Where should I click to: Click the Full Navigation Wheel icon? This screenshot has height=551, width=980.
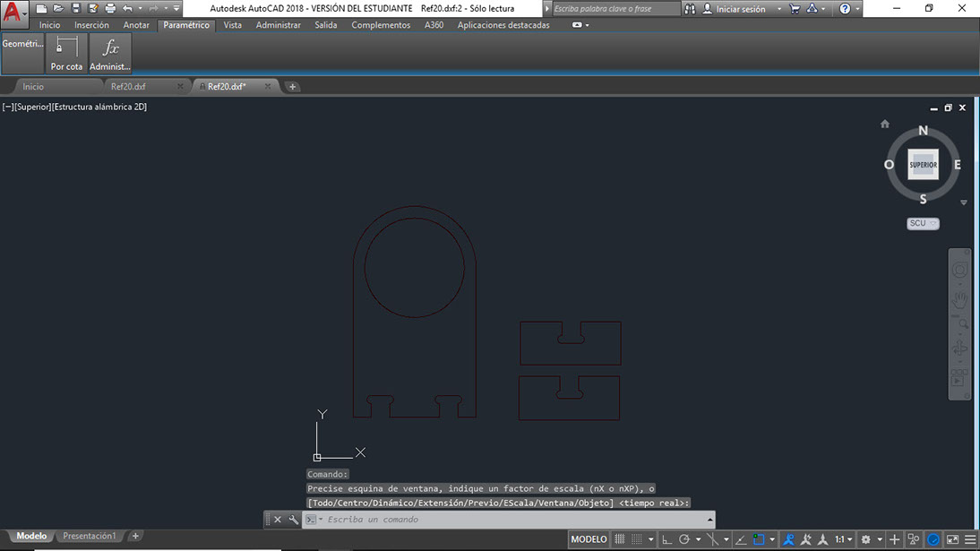(959, 270)
